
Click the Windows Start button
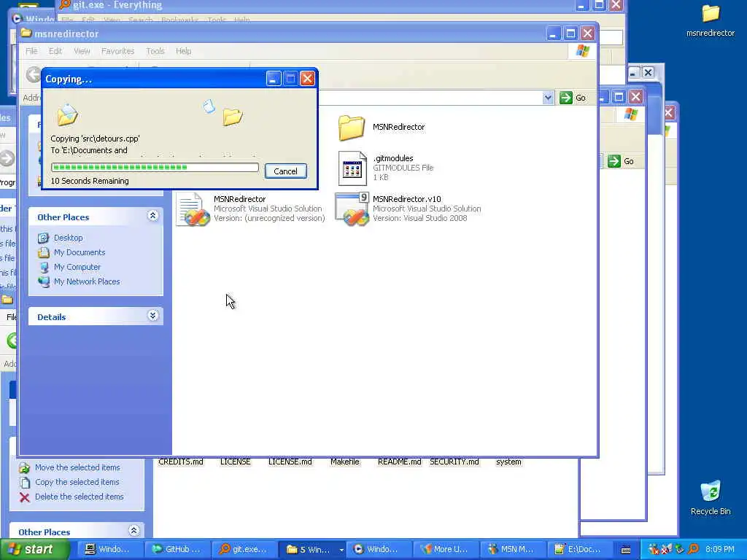pyautogui.click(x=34, y=550)
